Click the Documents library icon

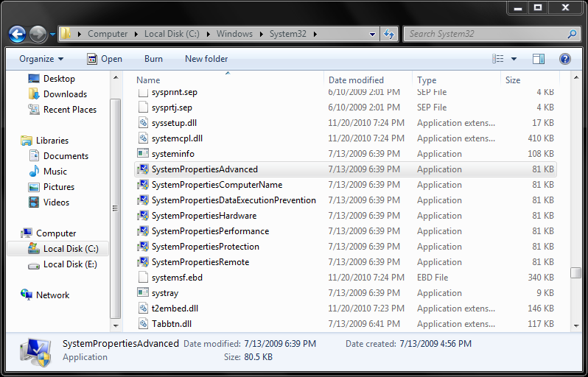pyautogui.click(x=34, y=155)
